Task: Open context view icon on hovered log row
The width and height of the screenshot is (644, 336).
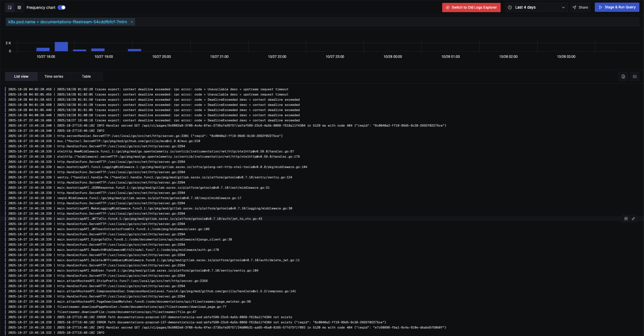Action: tap(626, 219)
